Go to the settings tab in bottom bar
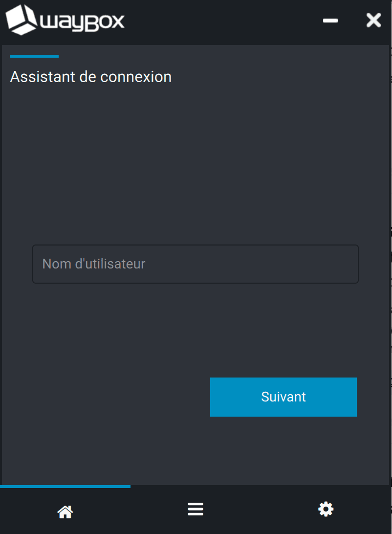Viewport: 392px width, 534px height. (x=326, y=510)
